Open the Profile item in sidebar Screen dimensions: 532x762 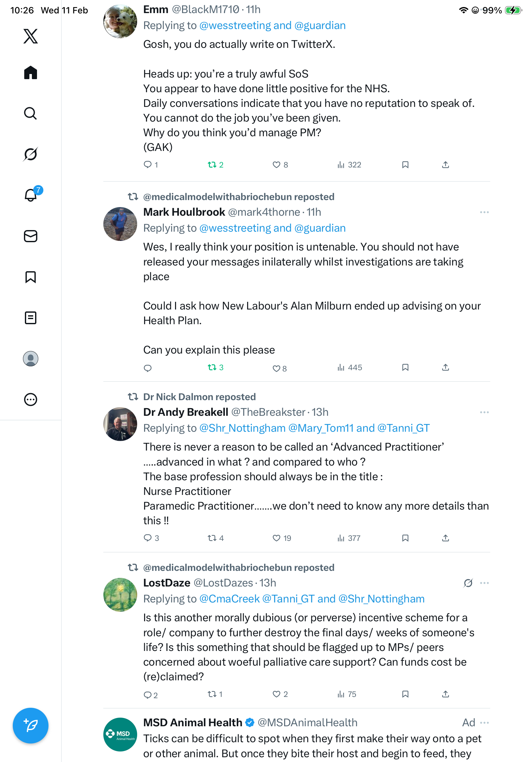[x=31, y=359]
